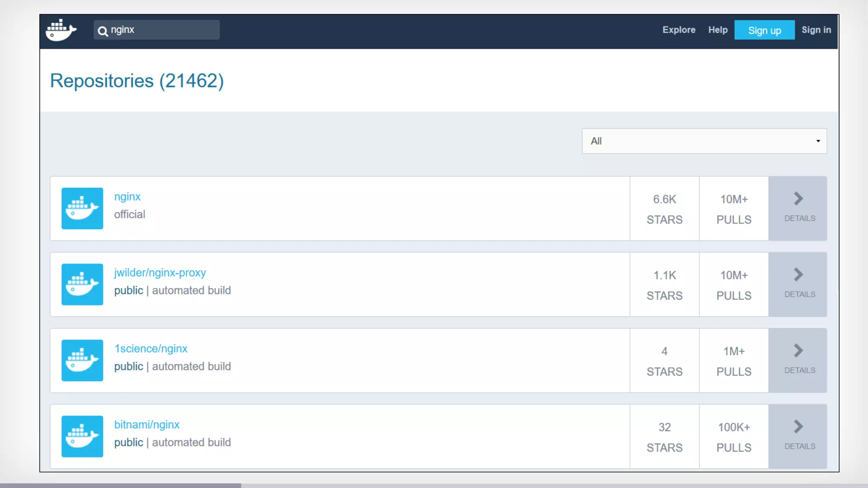Open details chevron for nginx official

point(798,199)
